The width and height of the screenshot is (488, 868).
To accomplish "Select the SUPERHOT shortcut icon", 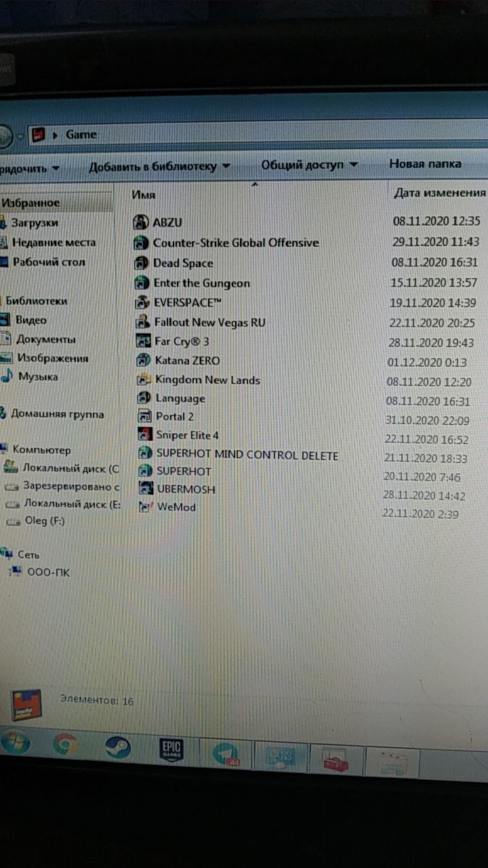I will (x=145, y=471).
